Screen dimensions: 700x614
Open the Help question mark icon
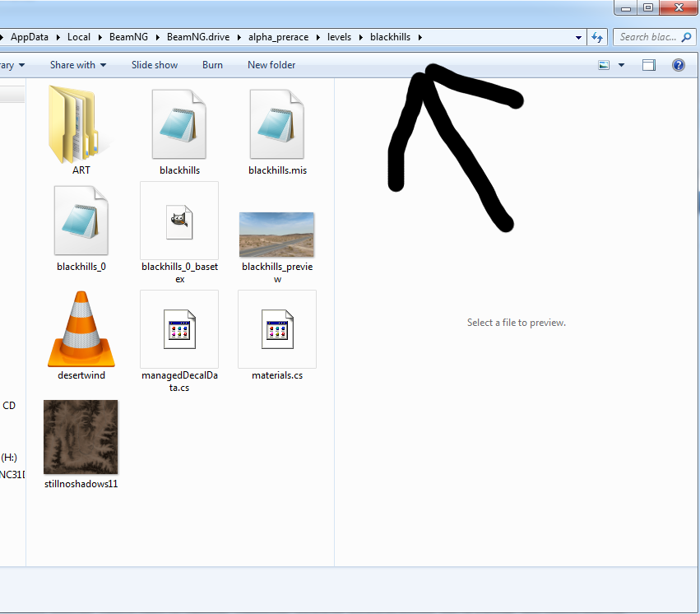pyautogui.click(x=678, y=65)
